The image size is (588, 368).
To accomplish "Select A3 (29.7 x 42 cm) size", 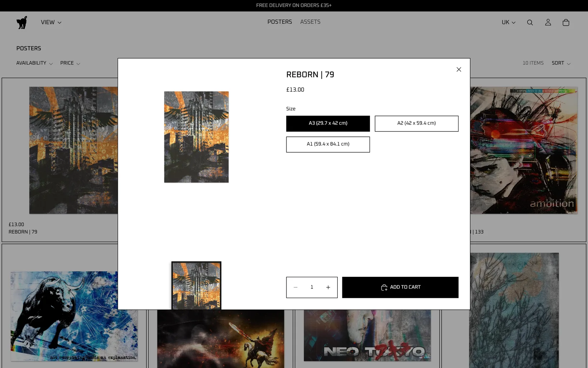I will [328, 124].
